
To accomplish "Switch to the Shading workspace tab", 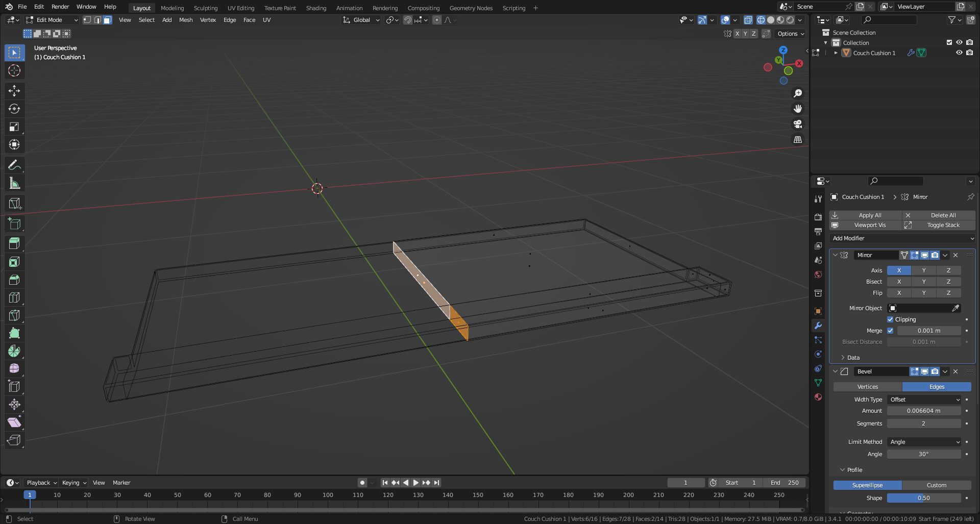I will [316, 8].
